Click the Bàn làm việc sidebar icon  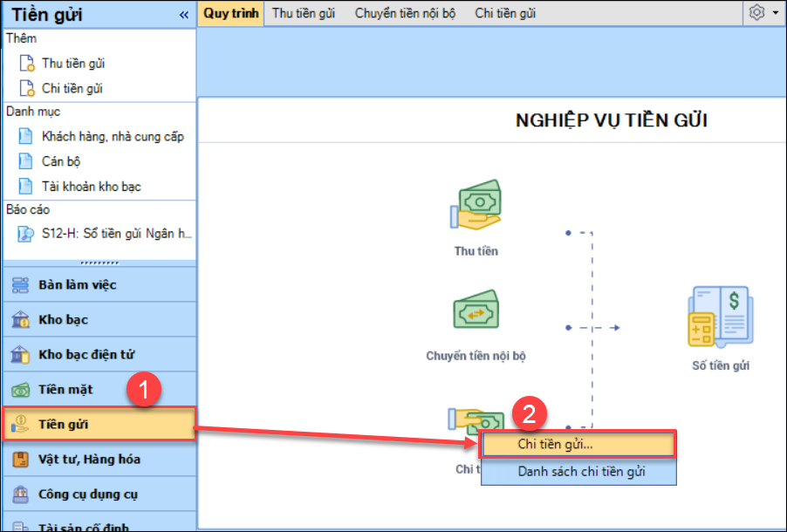[x=21, y=285]
